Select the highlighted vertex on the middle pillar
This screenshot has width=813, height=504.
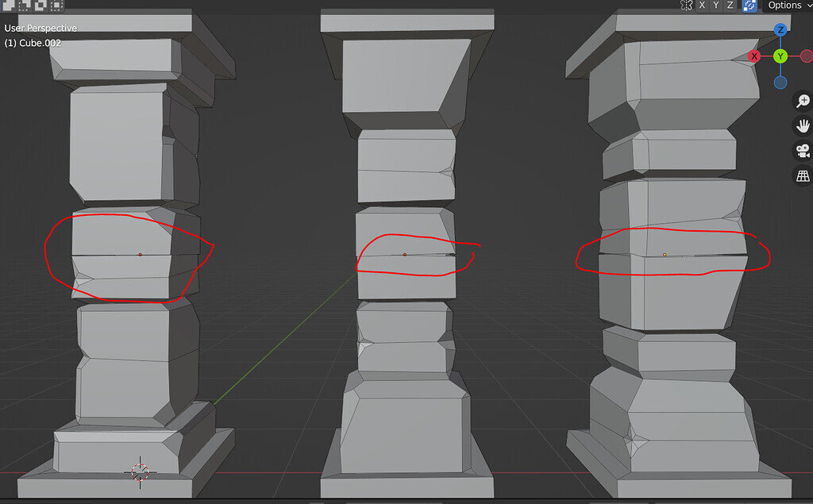pyautogui.click(x=405, y=253)
